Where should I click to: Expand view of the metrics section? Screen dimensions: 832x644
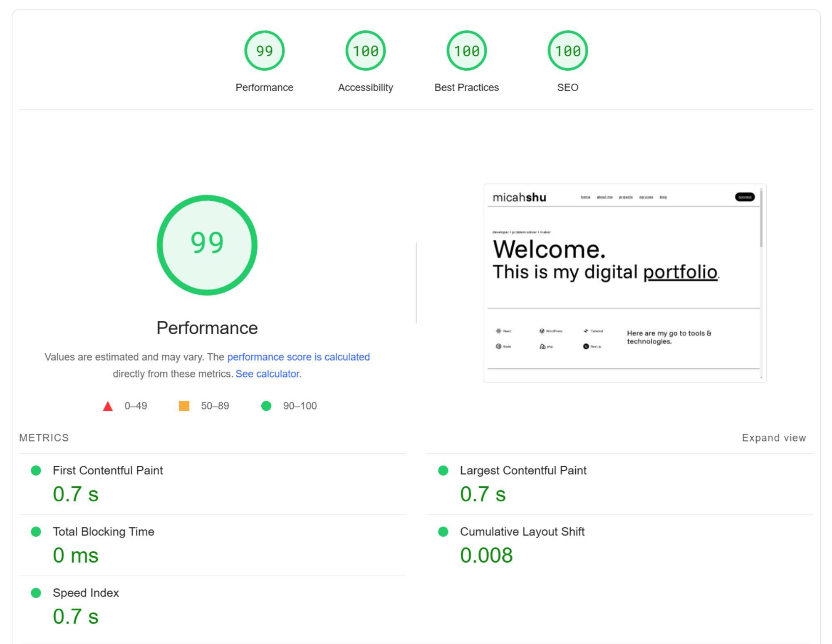774,437
